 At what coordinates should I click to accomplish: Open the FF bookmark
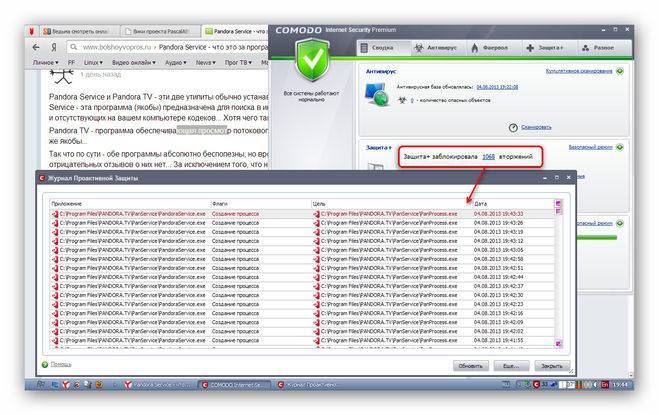(x=71, y=62)
